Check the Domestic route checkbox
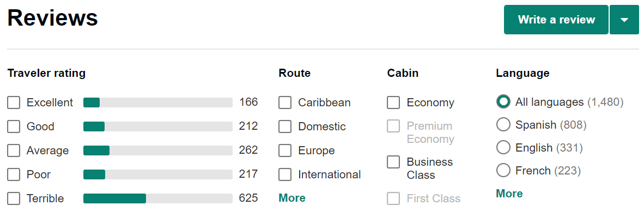The height and width of the screenshot is (223, 644). click(x=285, y=126)
